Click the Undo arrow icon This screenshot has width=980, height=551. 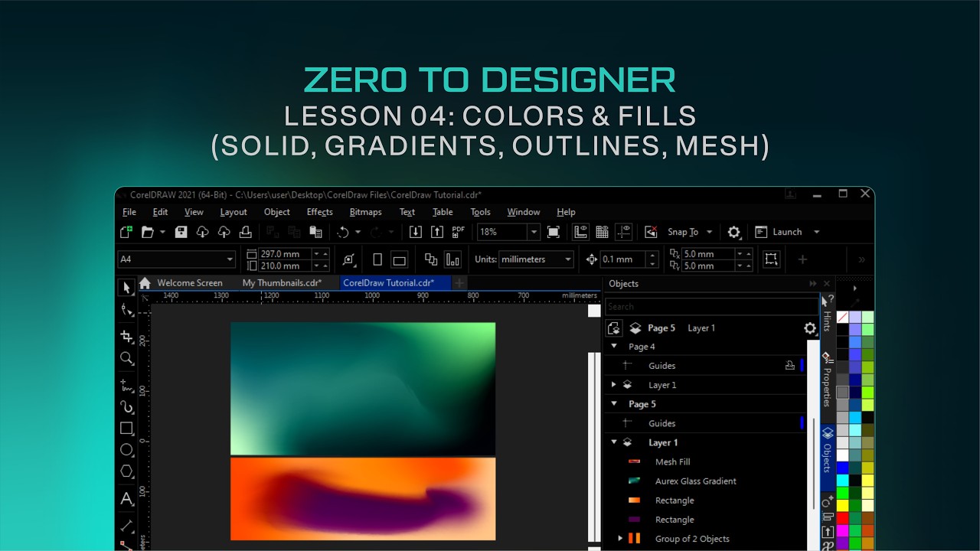tap(343, 232)
